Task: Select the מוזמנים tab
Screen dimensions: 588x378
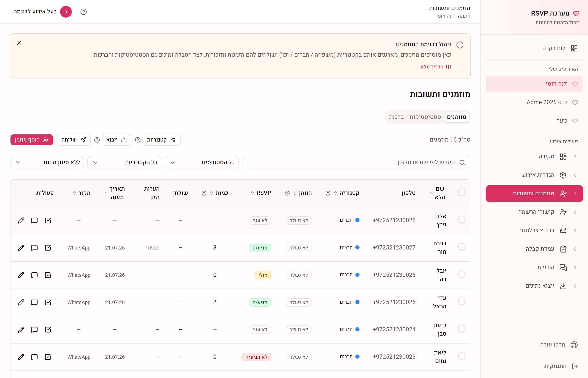Action: pyautogui.click(x=457, y=117)
